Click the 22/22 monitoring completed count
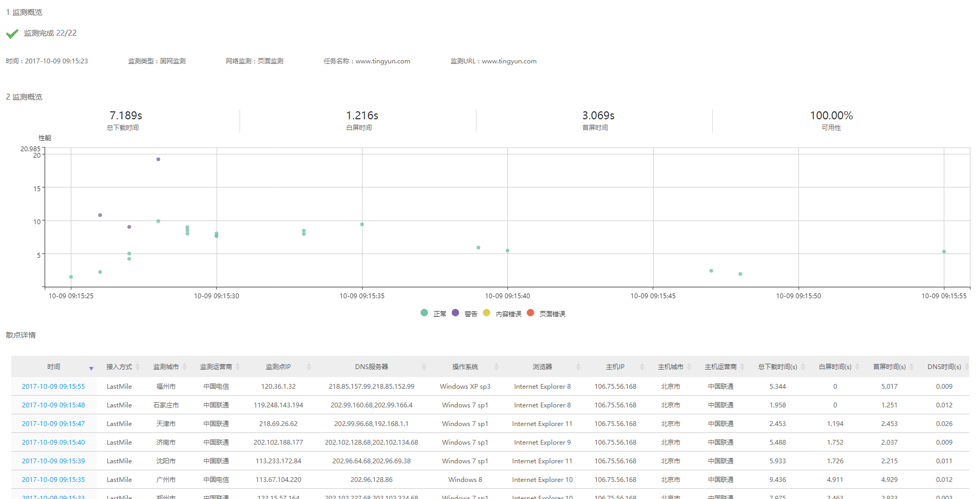This screenshot has height=499, width=980. pyautogui.click(x=67, y=33)
